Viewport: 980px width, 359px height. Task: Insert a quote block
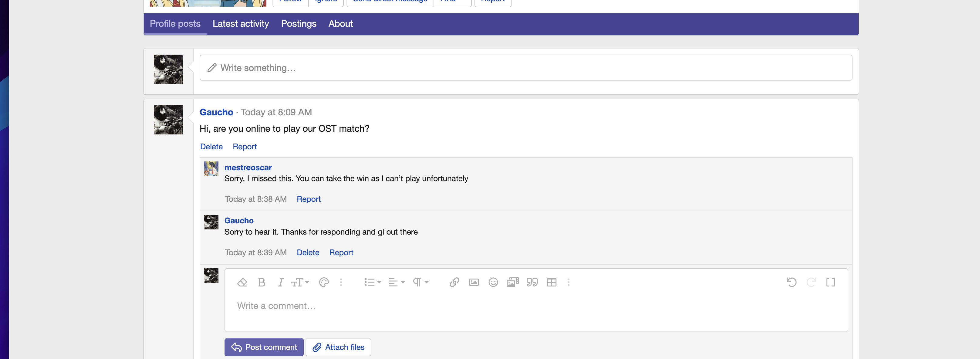point(532,282)
